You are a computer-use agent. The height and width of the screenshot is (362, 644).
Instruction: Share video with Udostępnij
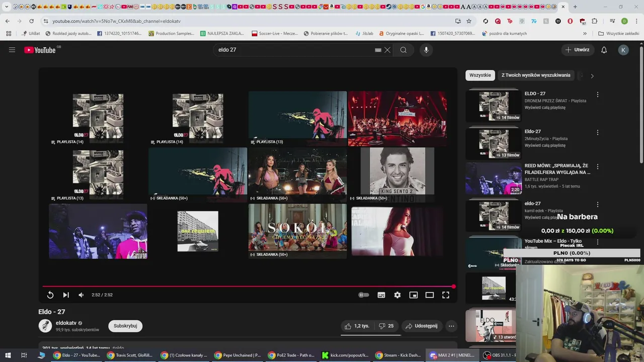click(422, 326)
